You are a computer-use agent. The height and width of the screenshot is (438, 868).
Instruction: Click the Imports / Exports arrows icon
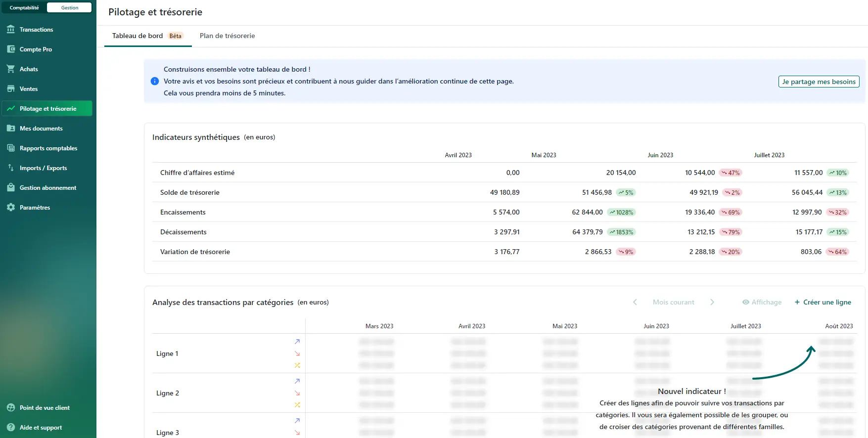(11, 168)
